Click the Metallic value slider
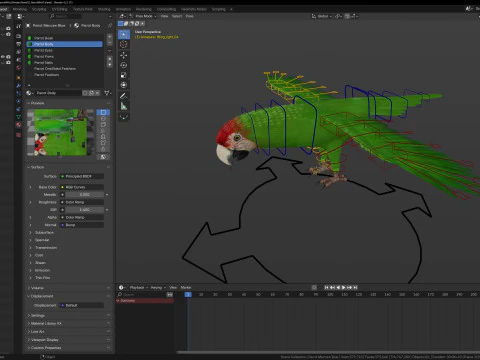480x360 pixels. point(85,194)
